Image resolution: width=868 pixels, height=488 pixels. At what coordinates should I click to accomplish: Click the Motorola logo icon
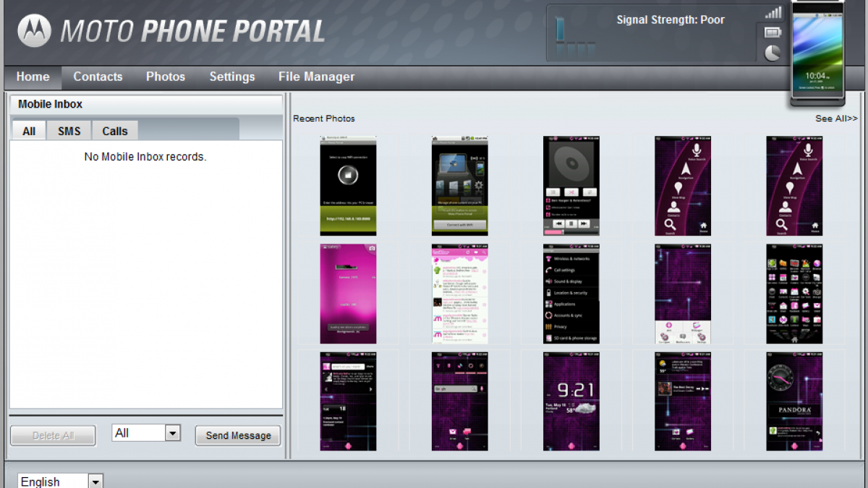pyautogui.click(x=35, y=30)
